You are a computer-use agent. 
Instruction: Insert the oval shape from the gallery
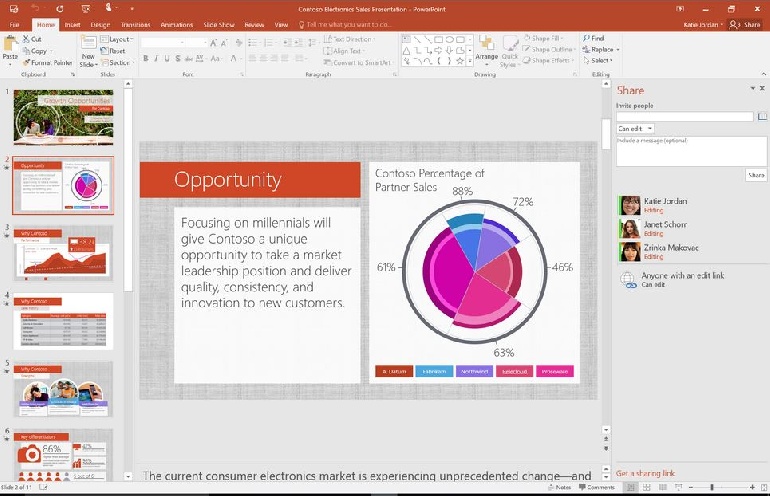tap(449, 39)
